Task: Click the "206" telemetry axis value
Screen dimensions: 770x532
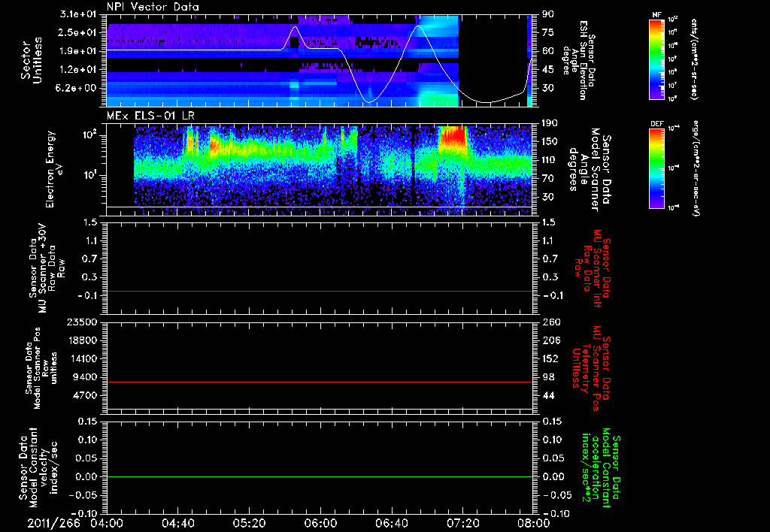Action: pos(551,340)
